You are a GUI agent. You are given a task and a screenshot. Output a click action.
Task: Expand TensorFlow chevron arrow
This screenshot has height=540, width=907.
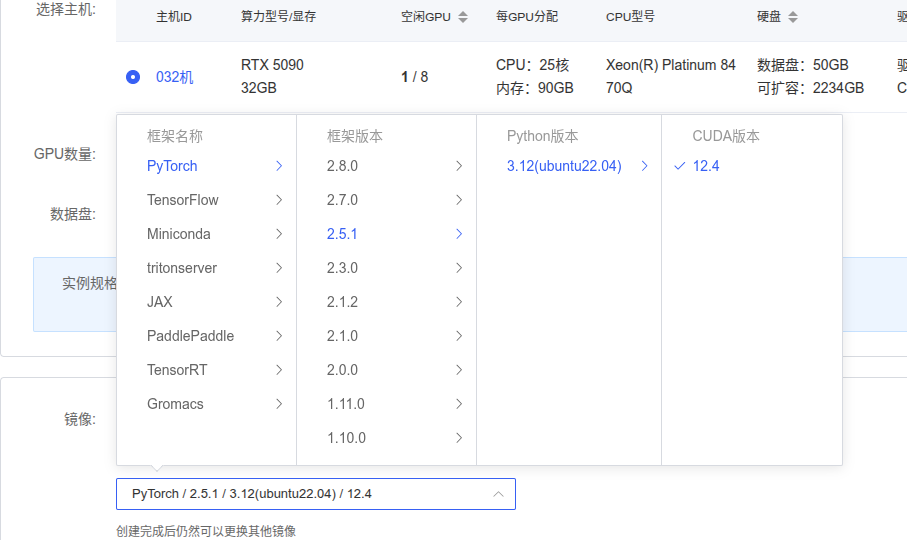tap(279, 200)
